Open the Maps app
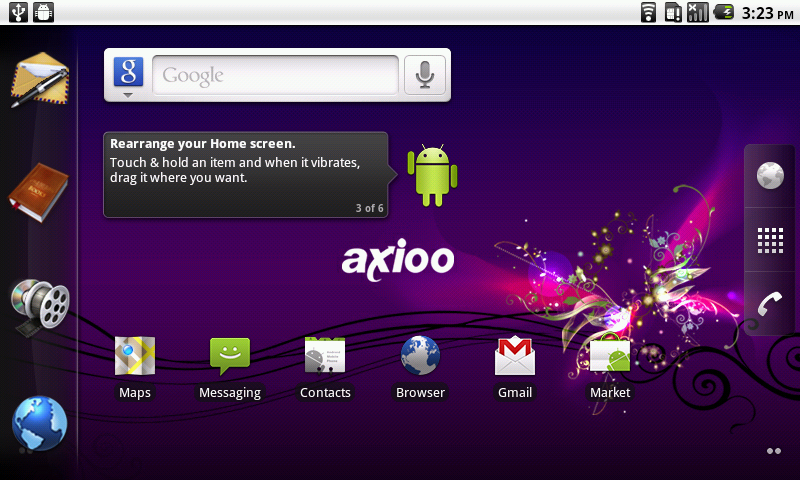Viewport: 800px width, 480px height. coord(135,367)
